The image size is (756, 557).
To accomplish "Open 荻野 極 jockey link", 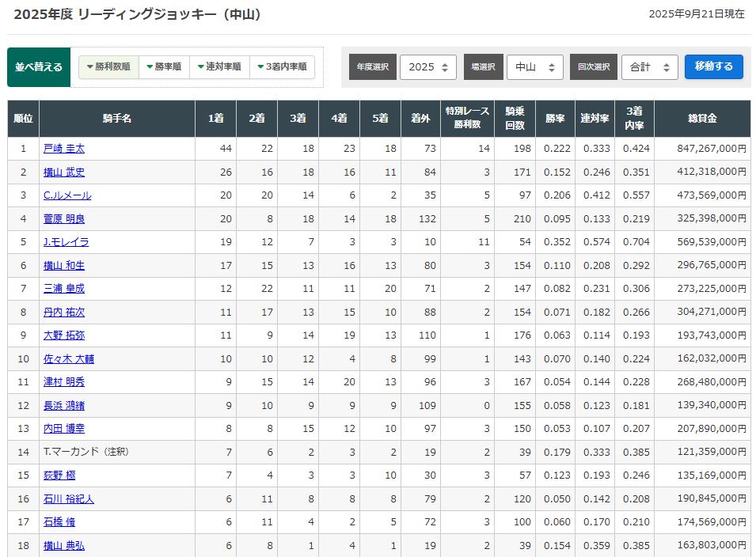I will coord(60,475).
